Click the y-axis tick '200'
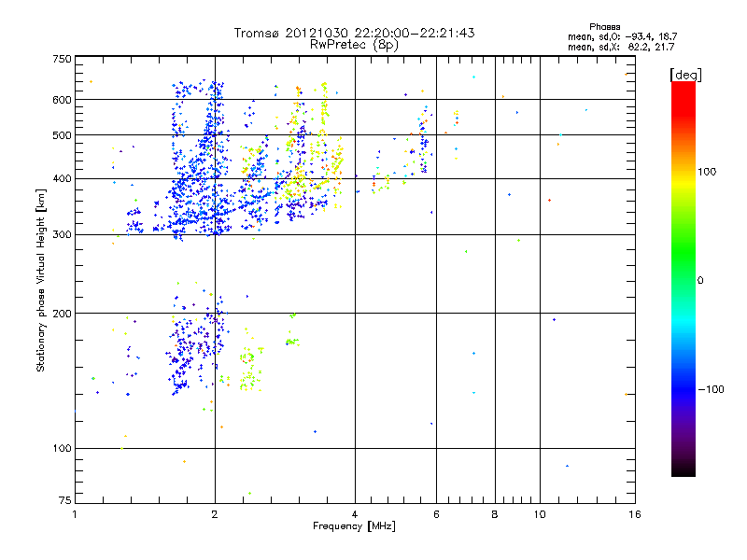This screenshot has height=560, width=747. (x=63, y=314)
